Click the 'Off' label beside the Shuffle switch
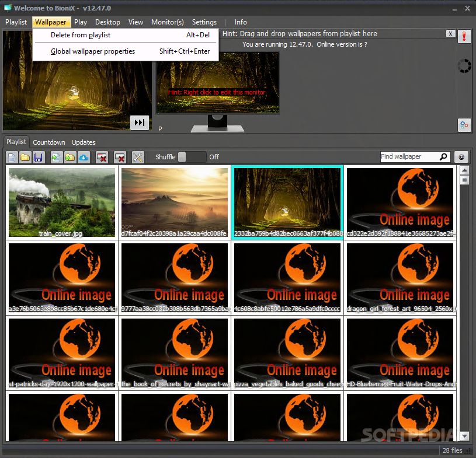The image size is (476, 458). 214,157
